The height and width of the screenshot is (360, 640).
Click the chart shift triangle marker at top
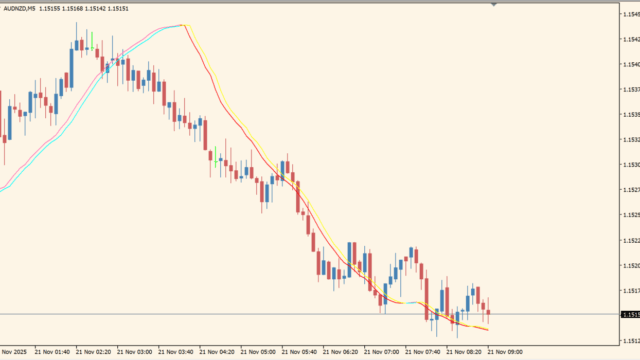pyautogui.click(x=493, y=4)
